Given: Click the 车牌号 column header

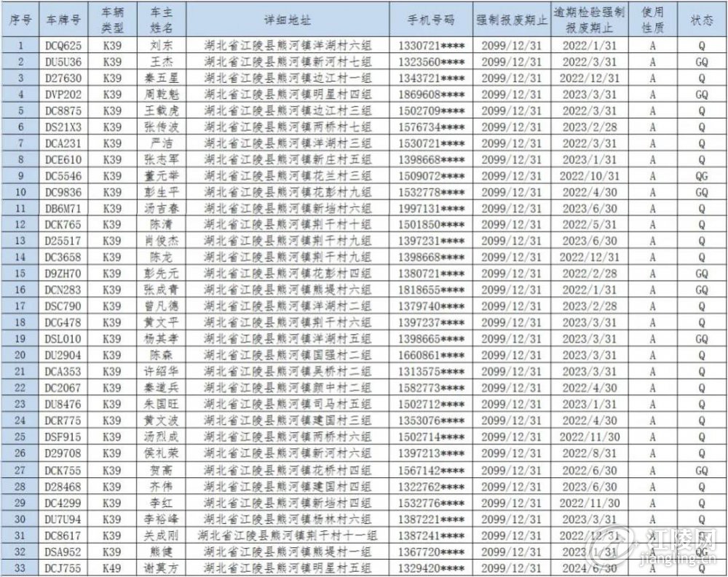Looking at the screenshot, I should [x=63, y=20].
